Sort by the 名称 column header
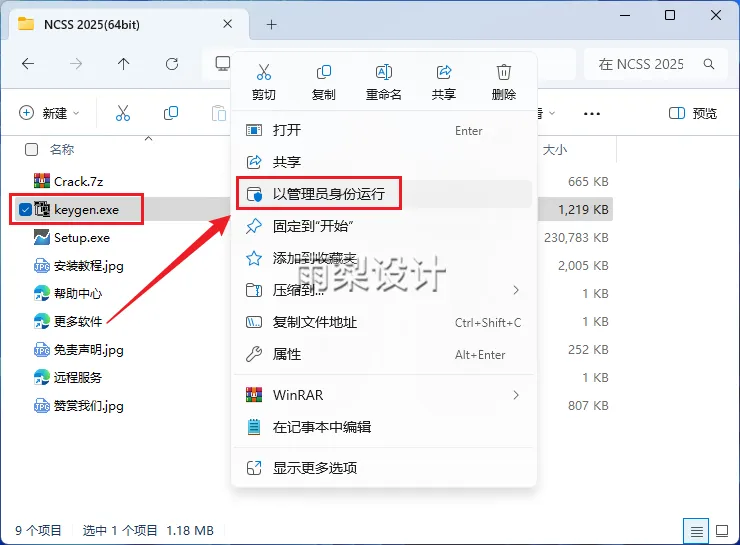 (62, 150)
